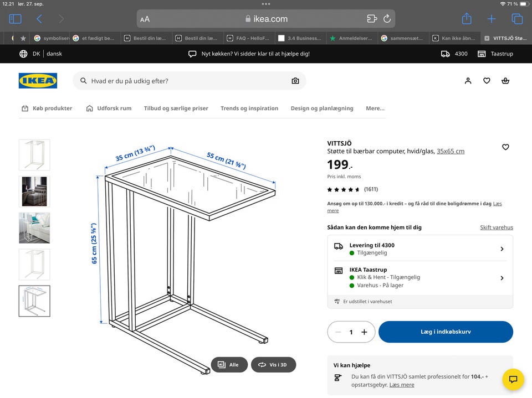Show the Safari sidebar

click(16, 19)
